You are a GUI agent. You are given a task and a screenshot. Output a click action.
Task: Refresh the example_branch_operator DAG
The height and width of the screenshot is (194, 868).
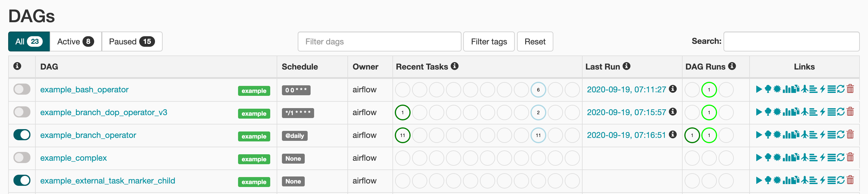pos(841,135)
